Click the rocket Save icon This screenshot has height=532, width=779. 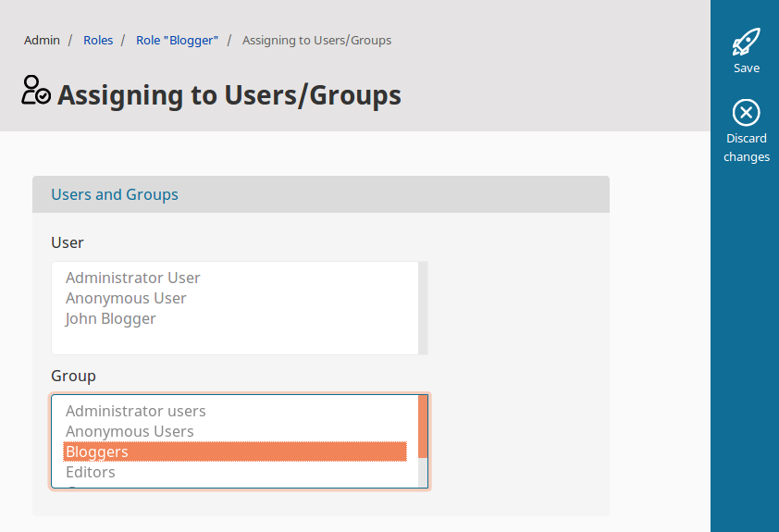(x=746, y=42)
